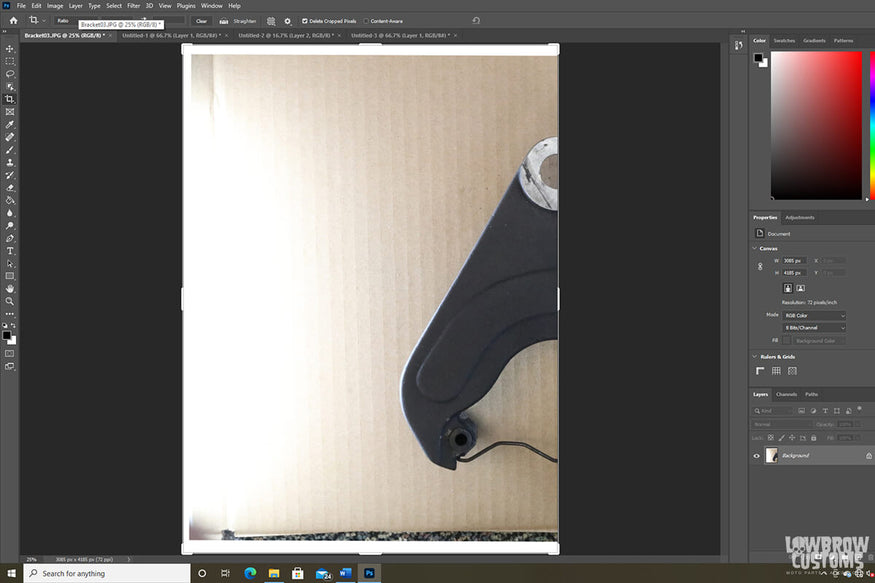Open the Filter menu

[x=133, y=6]
